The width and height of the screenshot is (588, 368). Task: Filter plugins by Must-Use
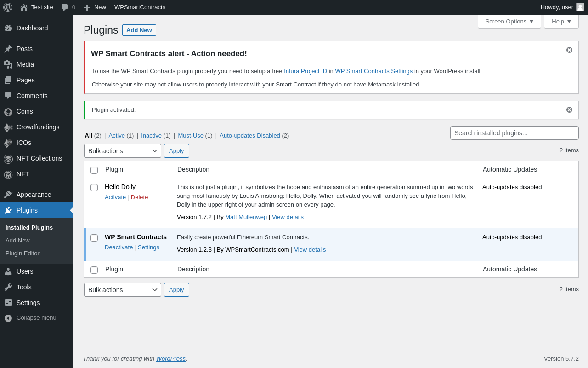point(191,135)
